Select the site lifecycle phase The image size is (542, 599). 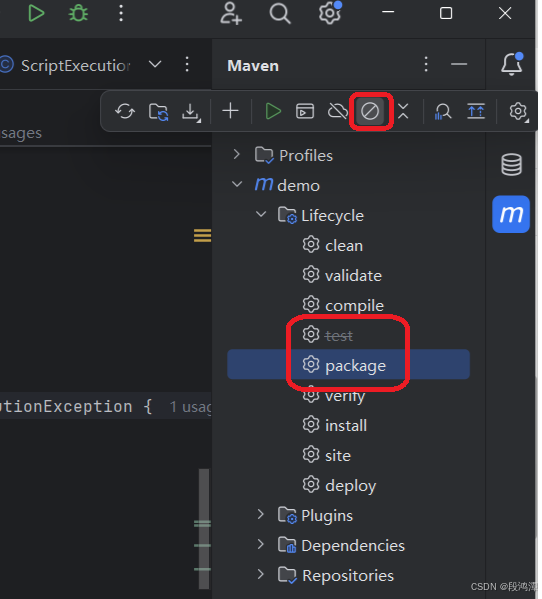pyautogui.click(x=338, y=455)
